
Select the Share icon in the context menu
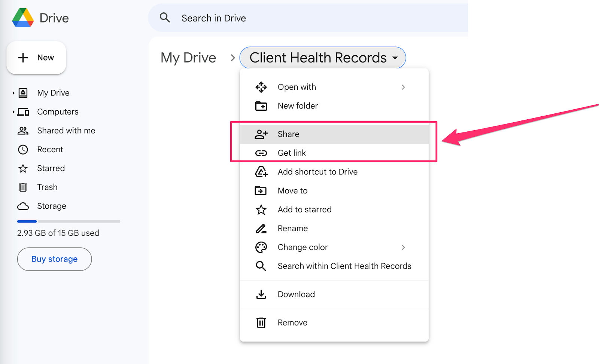point(262,134)
